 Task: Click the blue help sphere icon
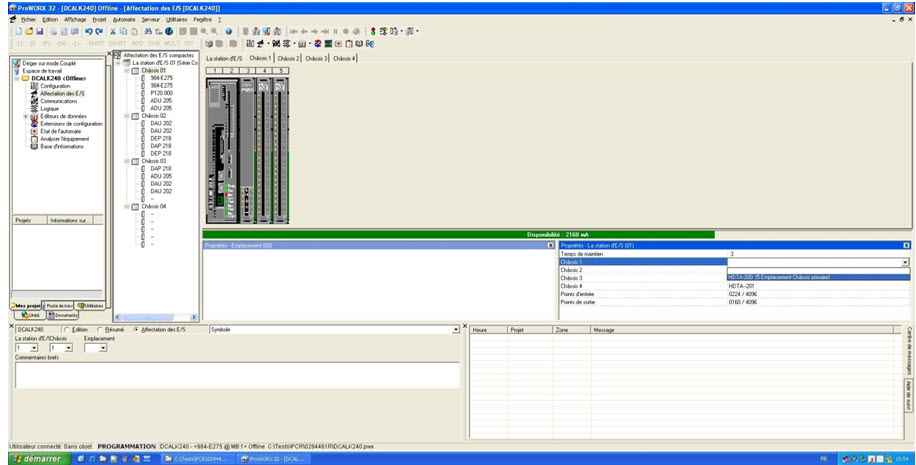coord(228,32)
